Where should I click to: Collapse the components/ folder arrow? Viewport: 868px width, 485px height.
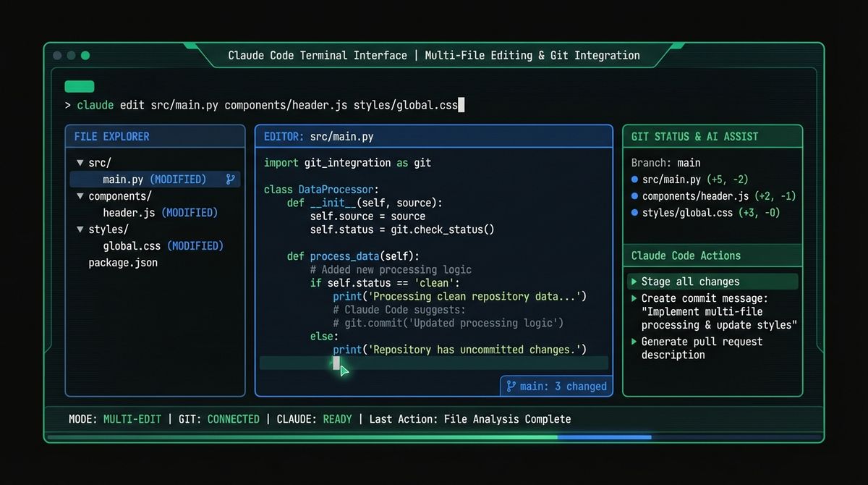click(x=80, y=196)
